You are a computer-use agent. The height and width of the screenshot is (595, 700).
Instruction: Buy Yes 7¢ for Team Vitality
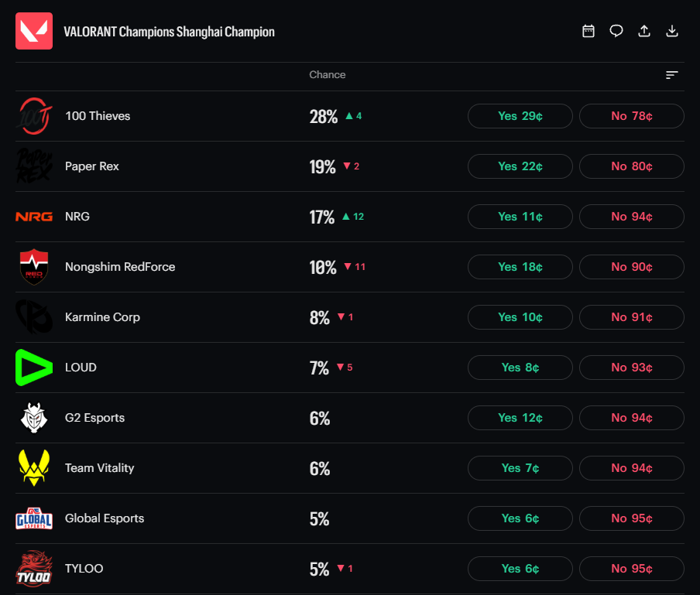click(x=520, y=468)
